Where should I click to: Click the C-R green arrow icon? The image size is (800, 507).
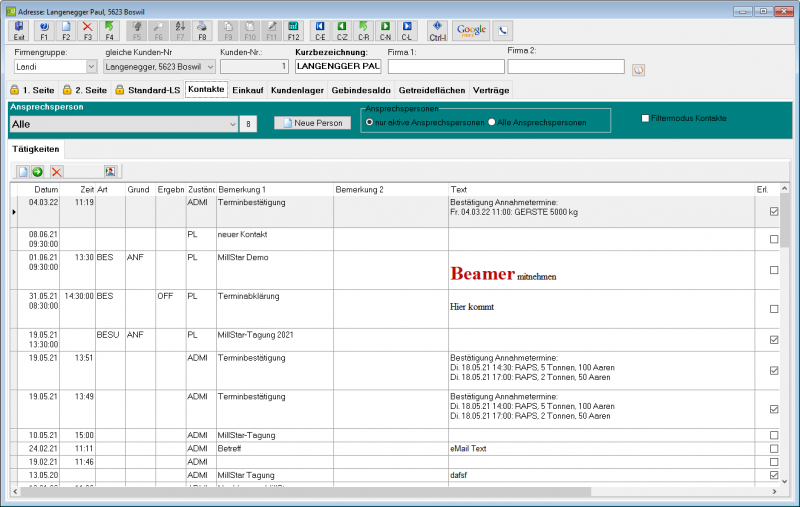coord(363,31)
